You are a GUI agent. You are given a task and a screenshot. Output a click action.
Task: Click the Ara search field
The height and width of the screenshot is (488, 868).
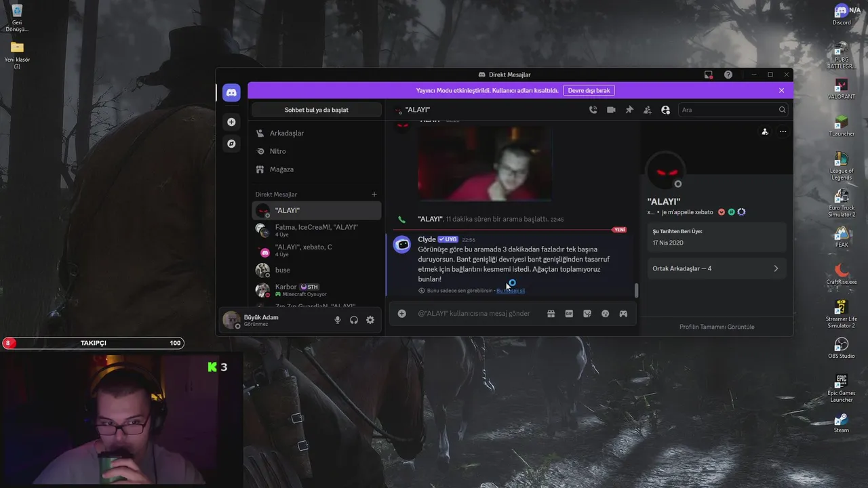point(733,110)
